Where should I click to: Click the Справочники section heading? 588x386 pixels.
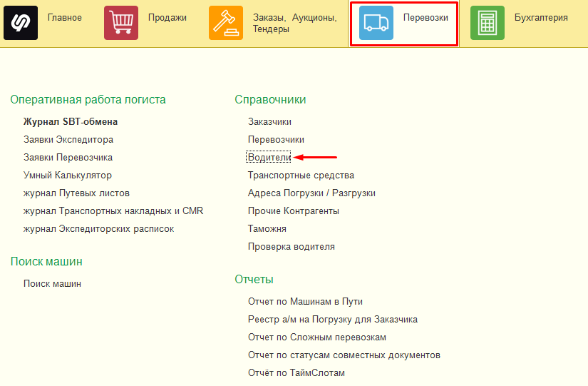pos(270,99)
